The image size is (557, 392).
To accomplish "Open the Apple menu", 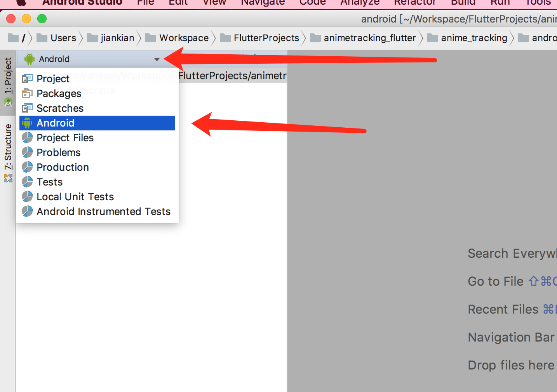I will tap(21, 2).
